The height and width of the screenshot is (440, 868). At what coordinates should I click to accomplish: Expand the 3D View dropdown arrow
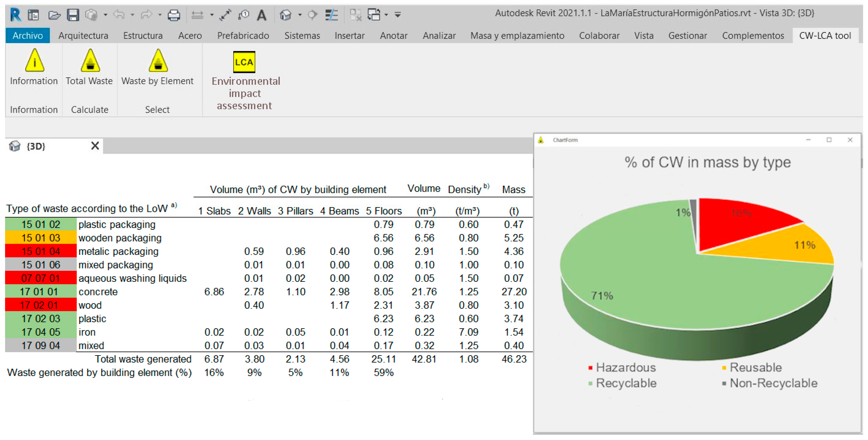pos(299,15)
